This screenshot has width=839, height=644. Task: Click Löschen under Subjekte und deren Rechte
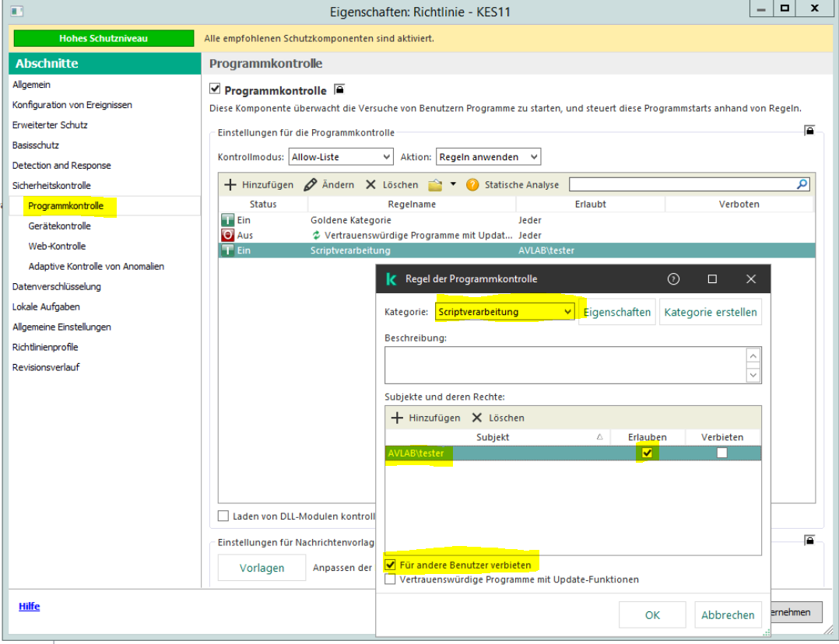[498, 418]
